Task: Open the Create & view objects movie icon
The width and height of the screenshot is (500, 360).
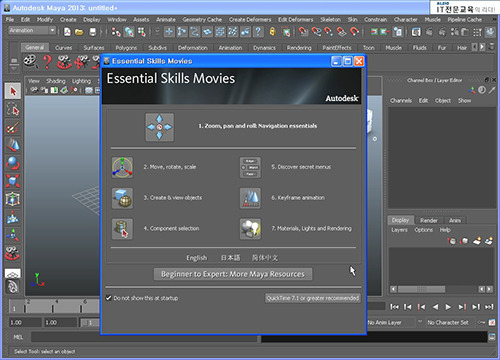Action: [122, 198]
